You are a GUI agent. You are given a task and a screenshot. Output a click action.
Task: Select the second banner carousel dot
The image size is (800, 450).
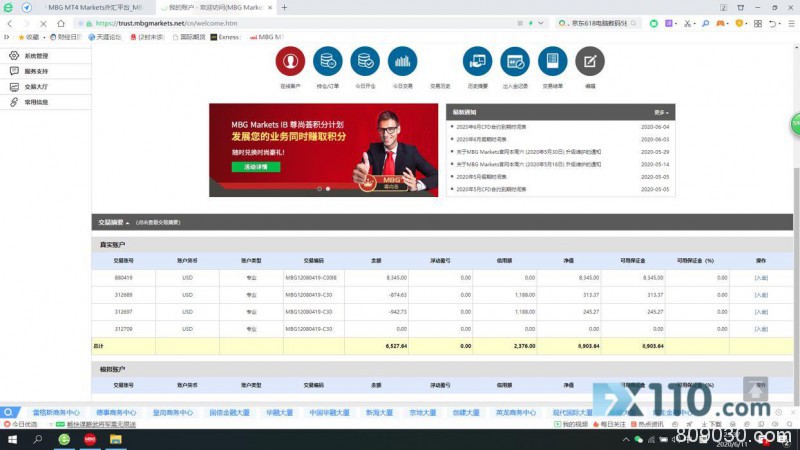[328, 189]
